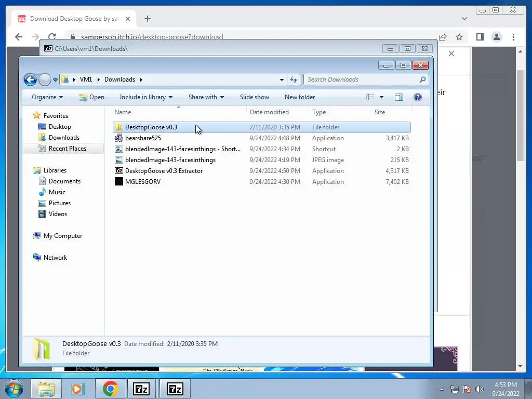
Task: Select the DesktopGoose v0.3 folder icon
Action: pos(119,127)
